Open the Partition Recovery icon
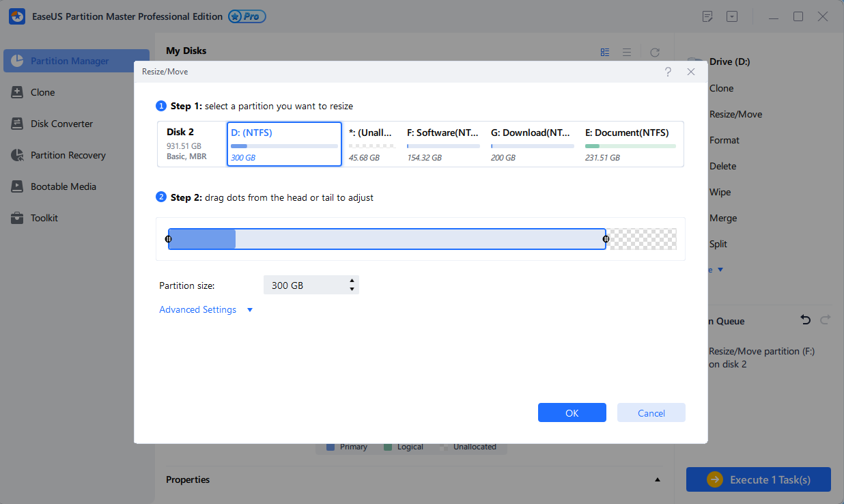 tap(18, 155)
